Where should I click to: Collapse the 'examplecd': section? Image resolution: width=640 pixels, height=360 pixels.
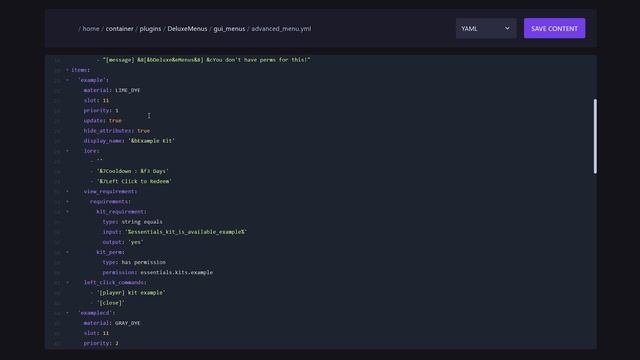67,313
